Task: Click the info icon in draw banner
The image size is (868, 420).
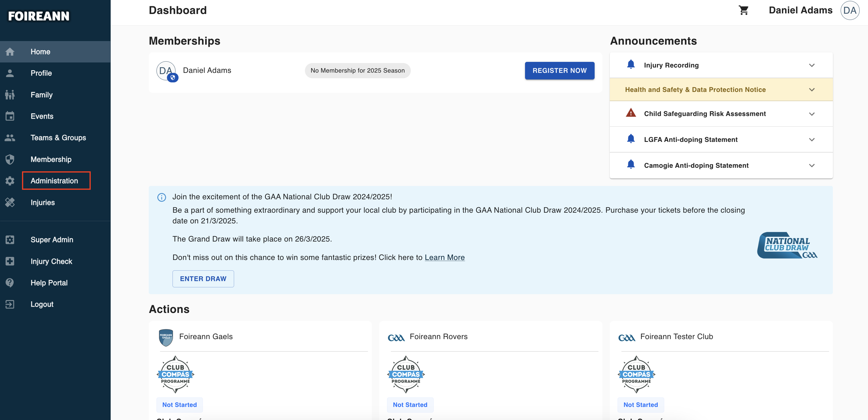Action: (162, 198)
